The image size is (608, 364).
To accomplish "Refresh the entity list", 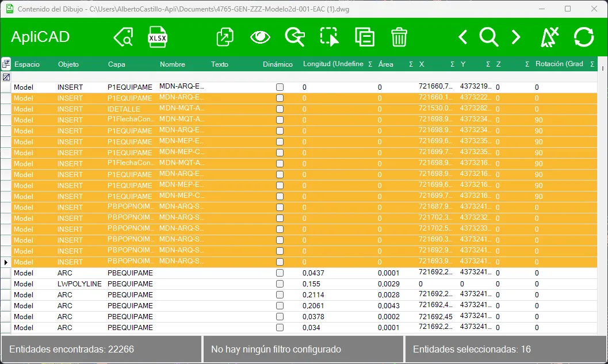I will point(584,37).
